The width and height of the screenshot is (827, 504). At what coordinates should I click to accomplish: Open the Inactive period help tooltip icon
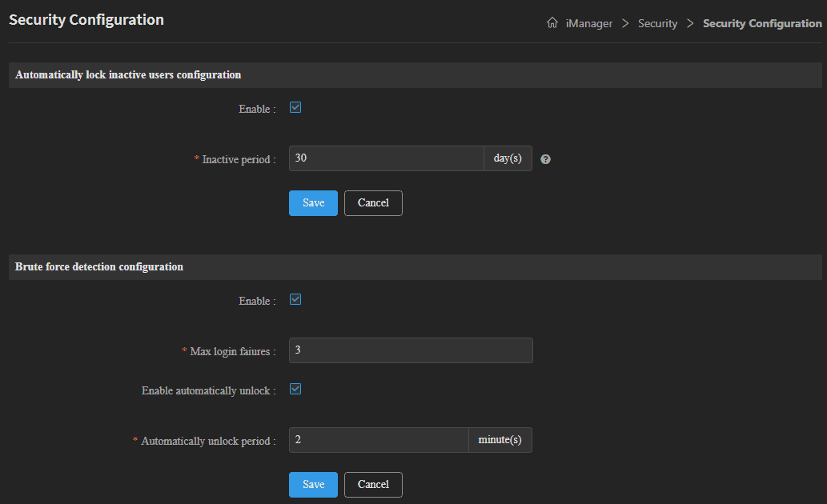[545, 159]
